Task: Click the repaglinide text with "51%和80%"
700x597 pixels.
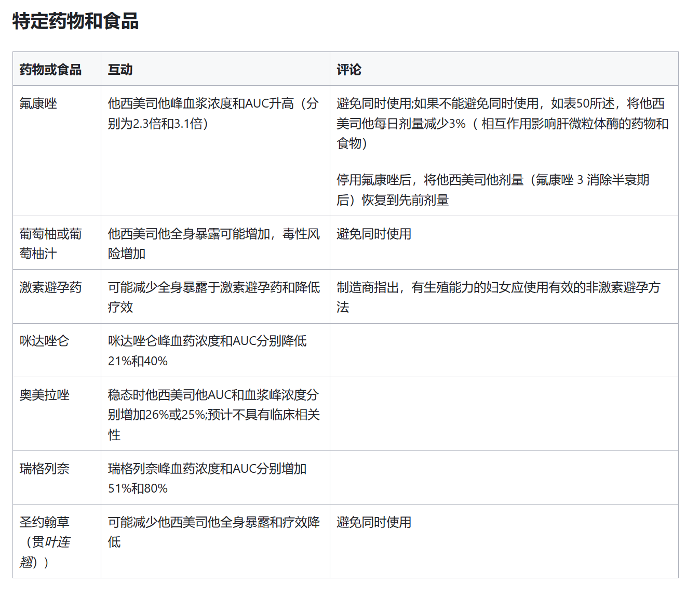Action: pos(207,479)
